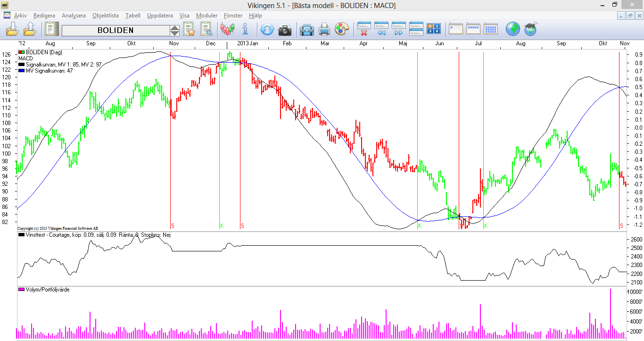Click the next window fast-forward icon
644x341 pixels.
click(x=399, y=29)
